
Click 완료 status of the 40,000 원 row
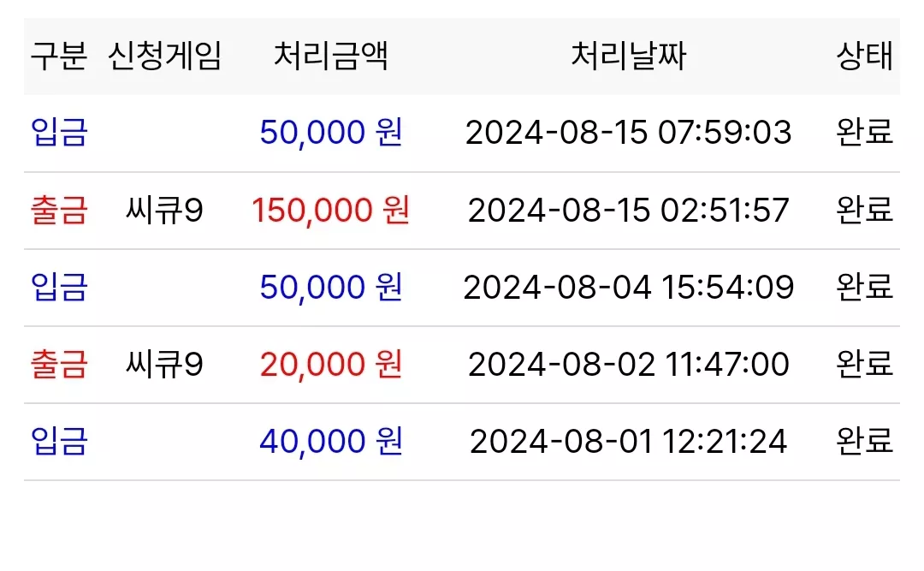coord(864,441)
